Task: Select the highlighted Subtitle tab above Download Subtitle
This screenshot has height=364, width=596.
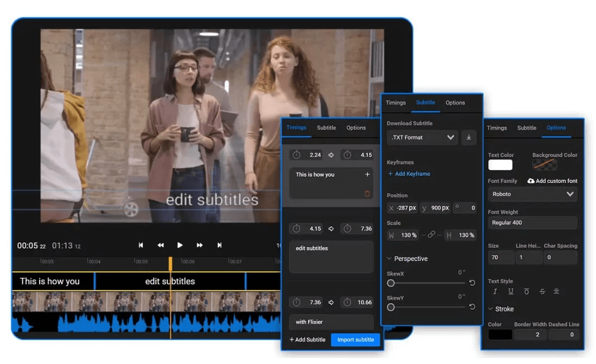Action: pos(426,103)
